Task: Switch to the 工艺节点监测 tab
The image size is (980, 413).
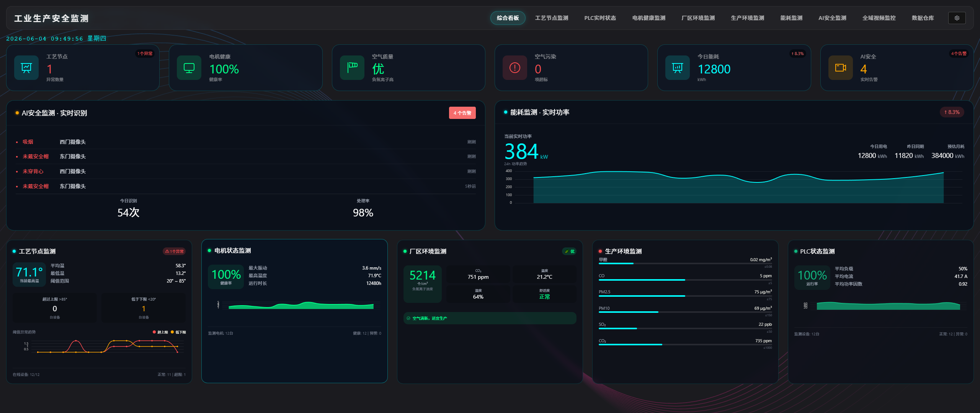Action: [551, 18]
